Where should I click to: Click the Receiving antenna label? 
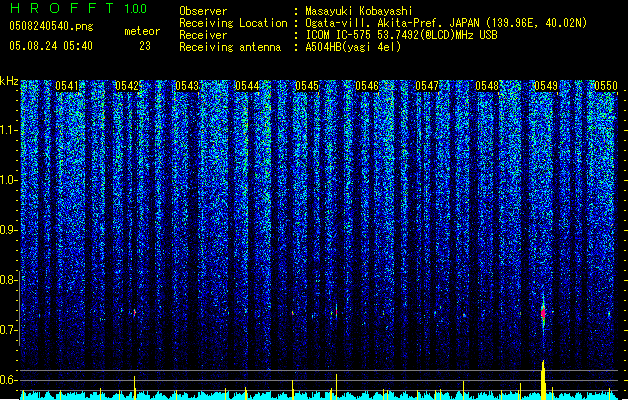tap(230, 47)
